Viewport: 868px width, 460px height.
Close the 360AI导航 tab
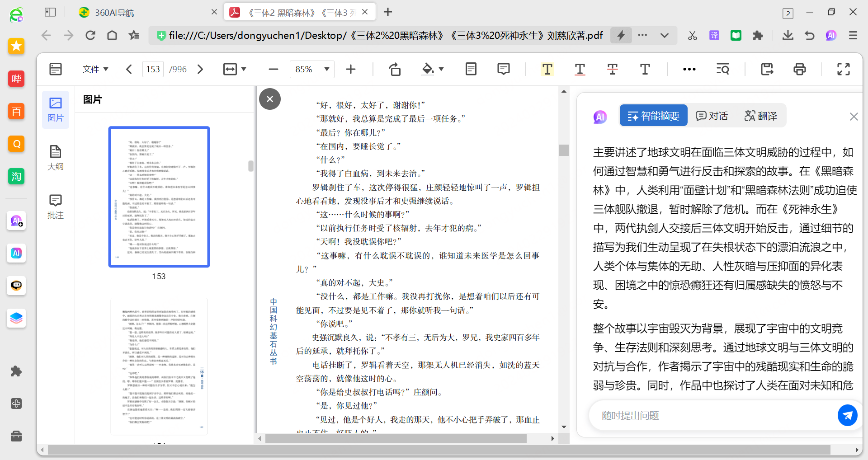tap(214, 12)
